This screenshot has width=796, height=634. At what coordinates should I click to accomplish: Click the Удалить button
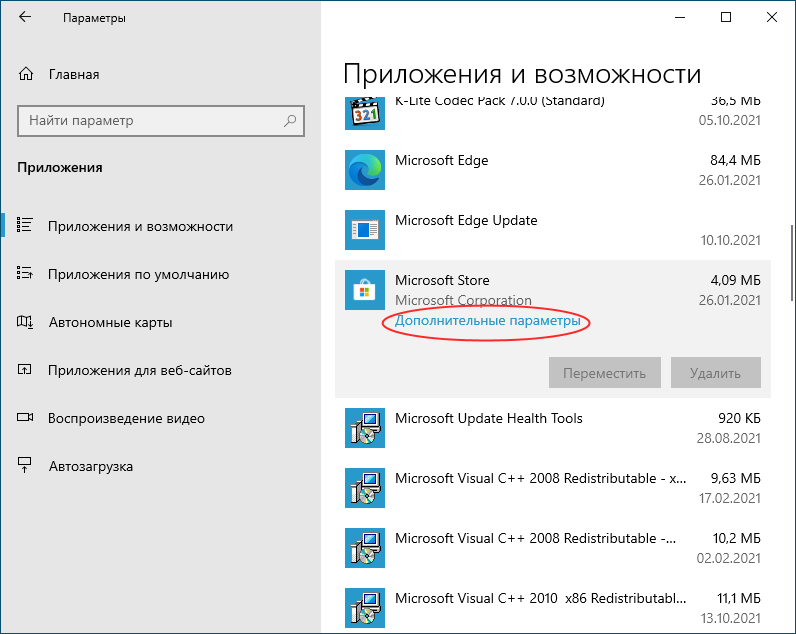(x=715, y=373)
